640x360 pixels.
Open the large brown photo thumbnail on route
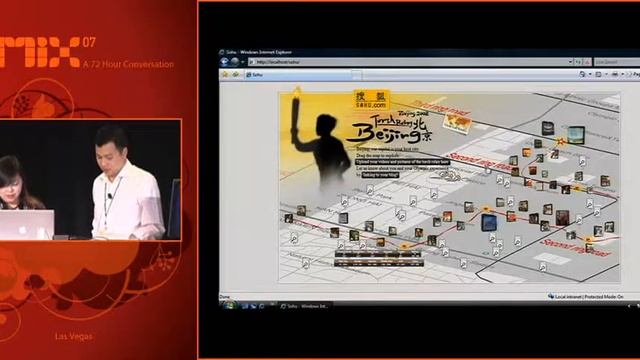click(562, 218)
